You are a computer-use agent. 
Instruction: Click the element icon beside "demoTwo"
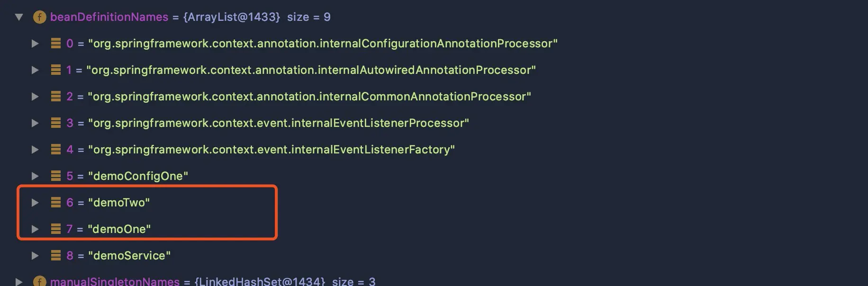[x=56, y=203]
